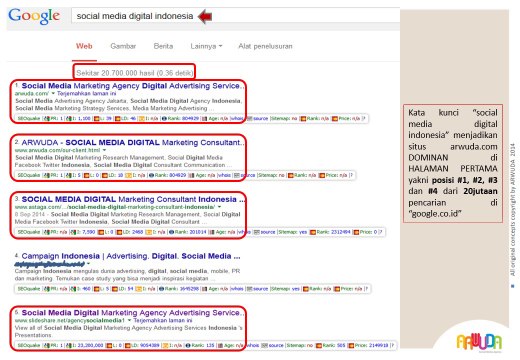Open result 2 ARWUDA Social Media Digital Marketing Consultant
The width and height of the screenshot is (520, 360).
(133, 142)
